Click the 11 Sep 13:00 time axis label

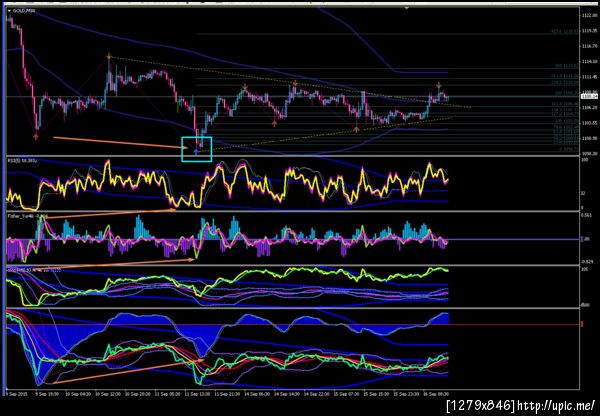tap(197, 393)
